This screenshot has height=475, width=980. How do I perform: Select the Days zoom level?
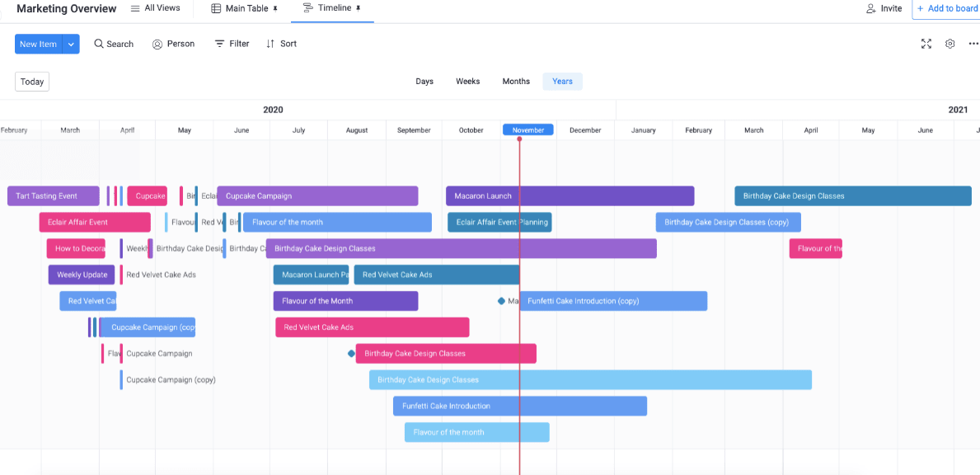click(x=424, y=82)
